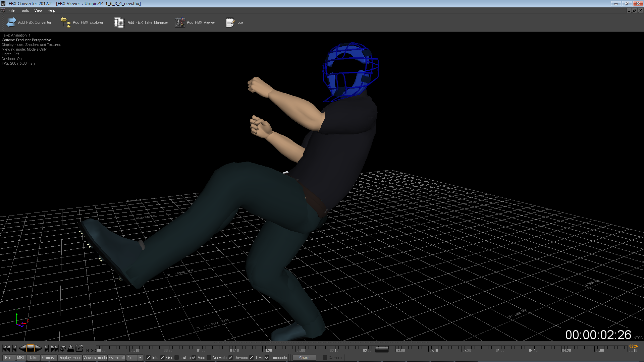Toggle loop playback icon
Image resolution: width=644 pixels, height=362 pixels.
pyautogui.click(x=62, y=348)
